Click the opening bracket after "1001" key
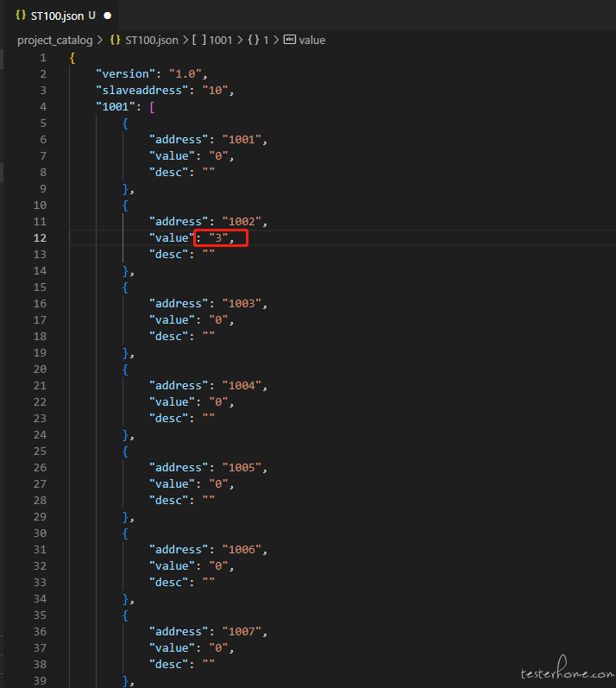616x688 pixels. click(152, 107)
